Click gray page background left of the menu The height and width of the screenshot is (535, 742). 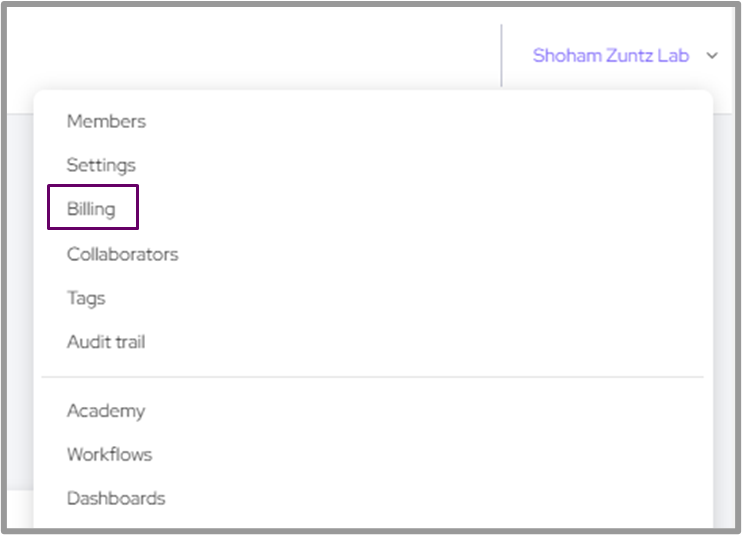click(18, 300)
